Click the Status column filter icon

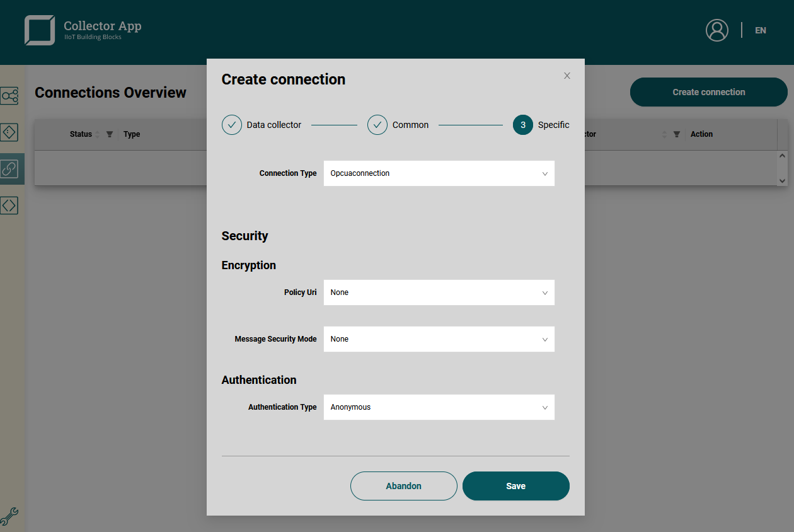click(x=110, y=134)
